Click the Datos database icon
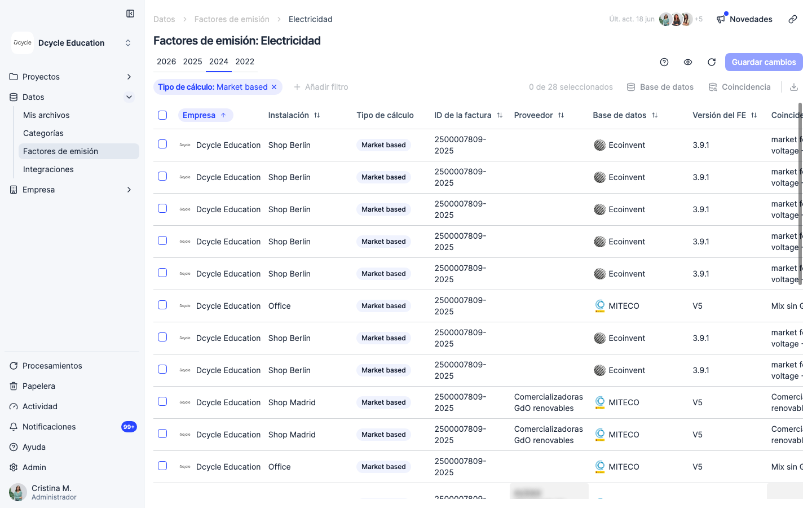The image size is (812, 508). (x=14, y=97)
